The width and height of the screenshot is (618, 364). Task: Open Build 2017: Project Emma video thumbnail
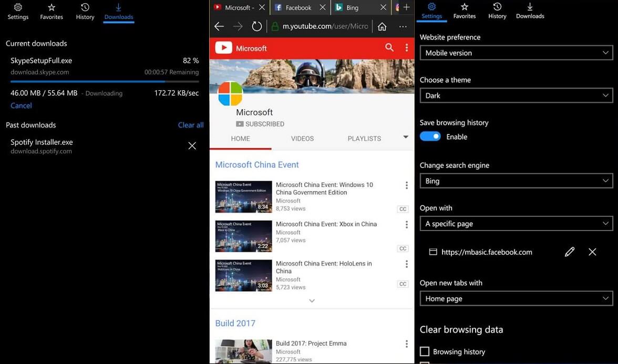click(244, 351)
